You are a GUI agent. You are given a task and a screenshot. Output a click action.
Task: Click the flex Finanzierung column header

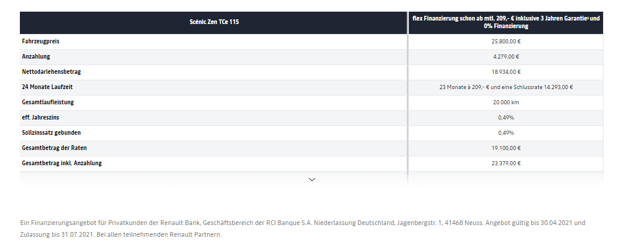coord(505,22)
